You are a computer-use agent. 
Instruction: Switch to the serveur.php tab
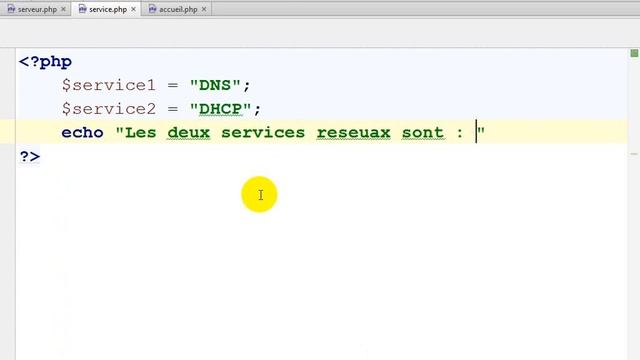[x=37, y=9]
